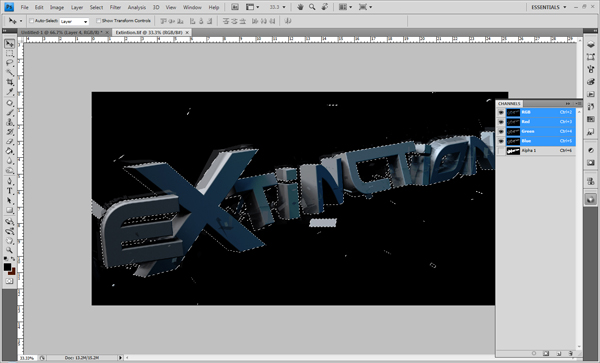Select the Path Selection tool

coord(10,200)
